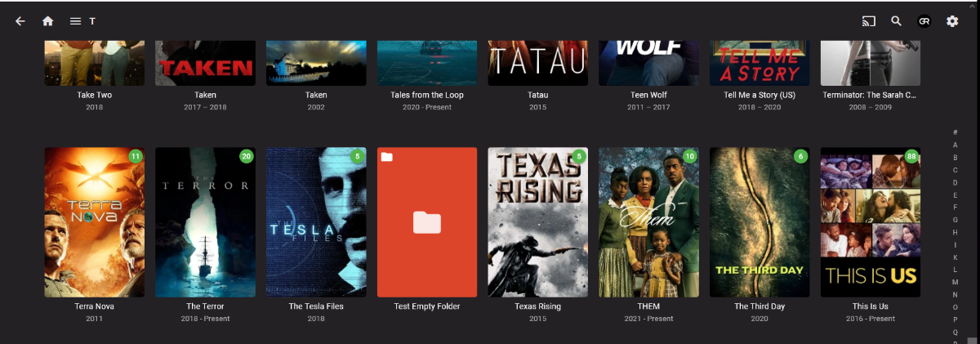This screenshot has width=980, height=344.
Task: Open the Taken 2002 title link
Action: (x=316, y=95)
